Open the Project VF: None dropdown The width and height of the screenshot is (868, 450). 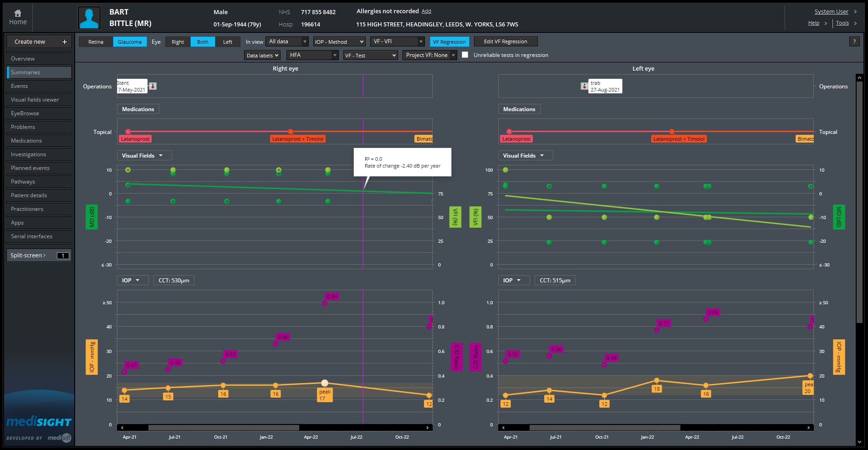(x=429, y=55)
